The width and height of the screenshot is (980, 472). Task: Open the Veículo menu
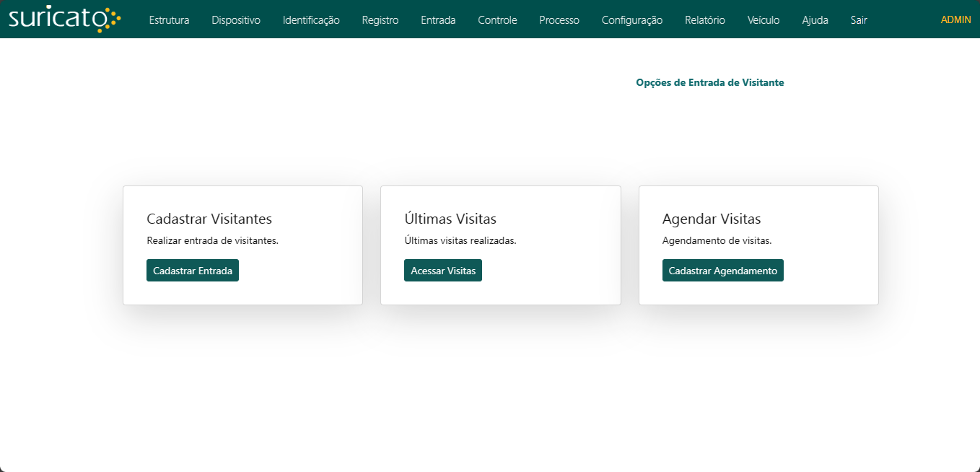tap(764, 20)
